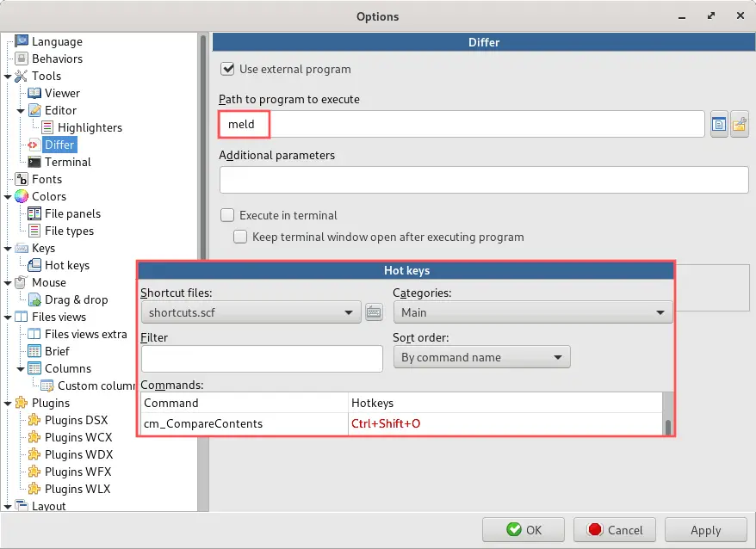Open the Sort order dropdown
This screenshot has height=549, width=756.
point(481,357)
